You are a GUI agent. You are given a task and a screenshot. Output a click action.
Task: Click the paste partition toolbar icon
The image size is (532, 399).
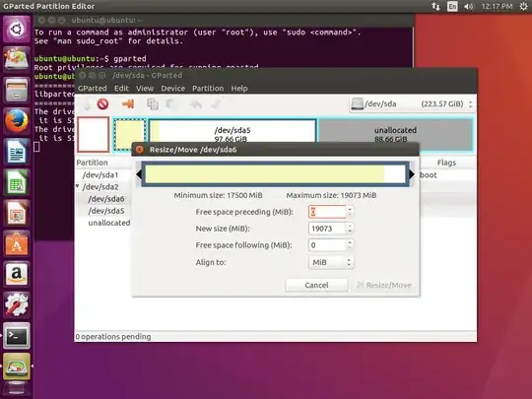click(x=171, y=103)
